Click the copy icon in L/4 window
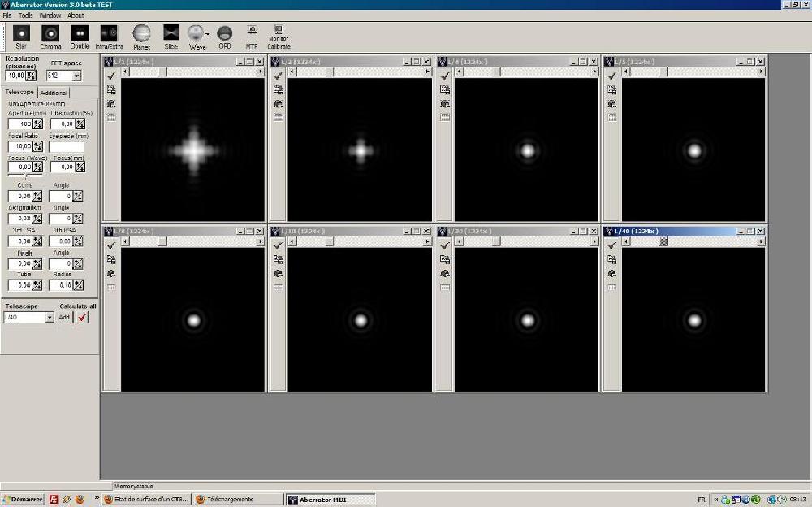 pos(445,89)
